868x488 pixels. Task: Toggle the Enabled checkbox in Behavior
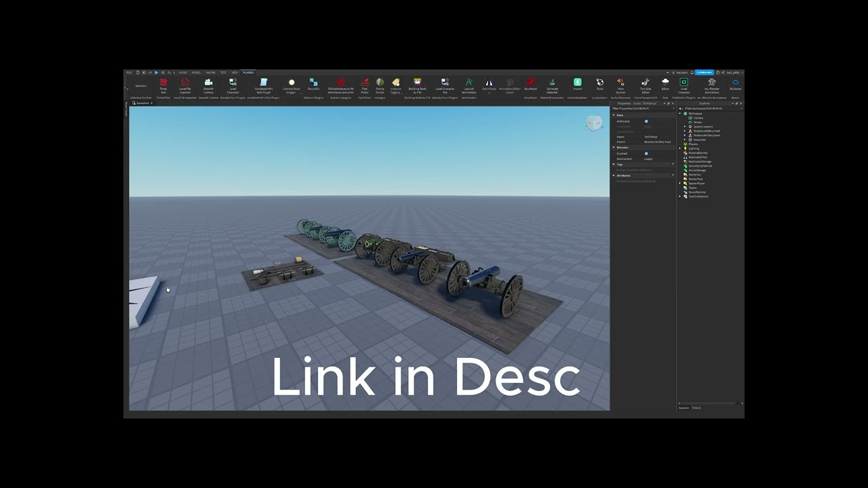pos(646,153)
